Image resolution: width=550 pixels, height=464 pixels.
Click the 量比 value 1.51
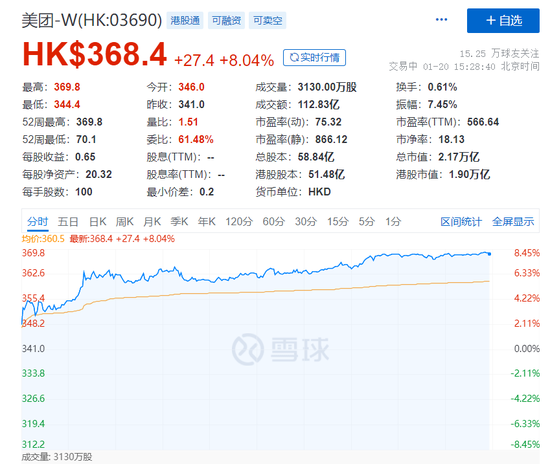[188, 122]
